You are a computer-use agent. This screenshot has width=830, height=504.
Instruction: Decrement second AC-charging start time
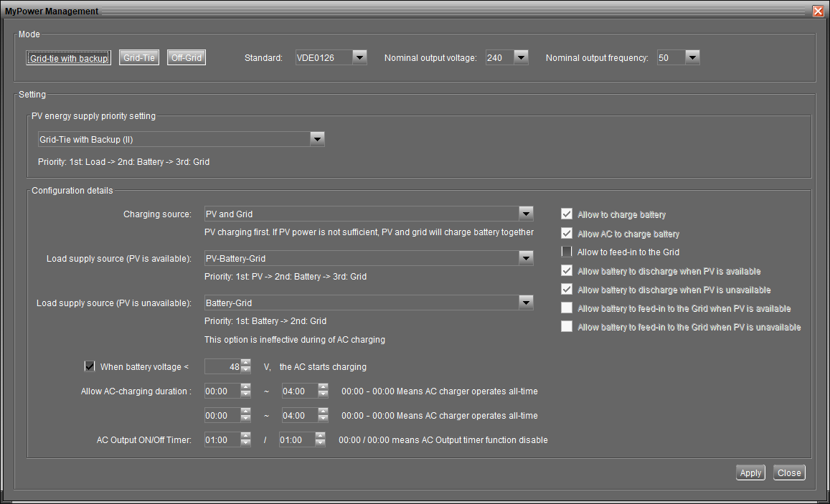tap(246, 419)
